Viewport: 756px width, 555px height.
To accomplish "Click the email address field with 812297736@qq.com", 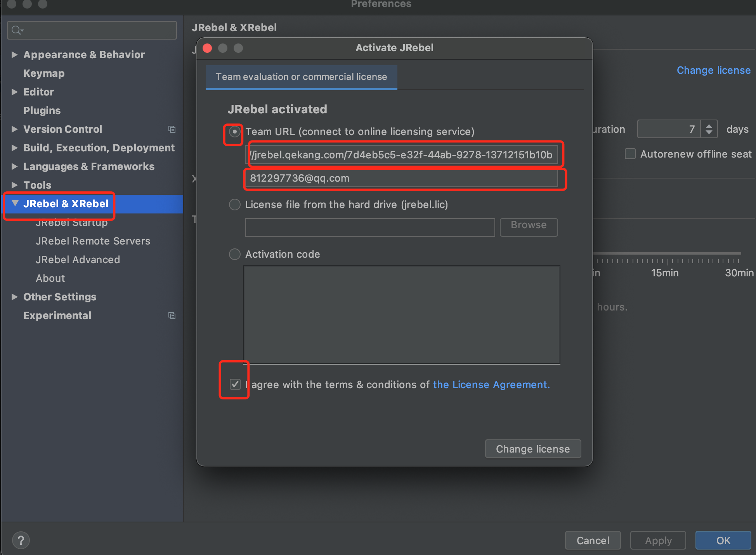I will [x=402, y=178].
